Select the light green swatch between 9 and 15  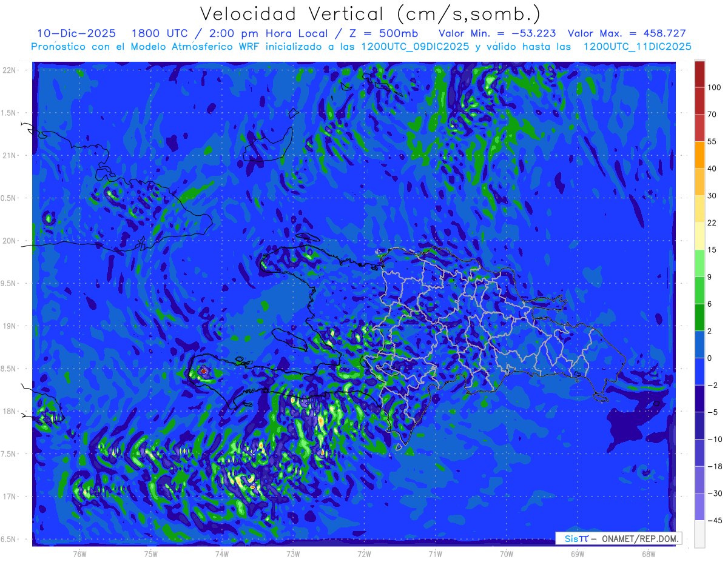[699, 263]
